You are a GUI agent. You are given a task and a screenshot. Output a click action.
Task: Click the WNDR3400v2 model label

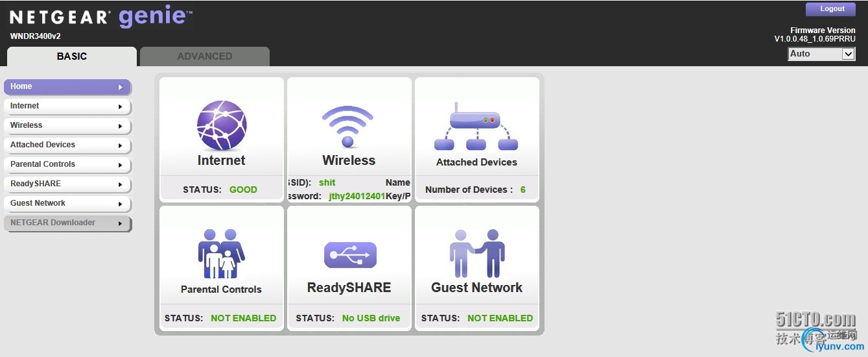click(35, 36)
